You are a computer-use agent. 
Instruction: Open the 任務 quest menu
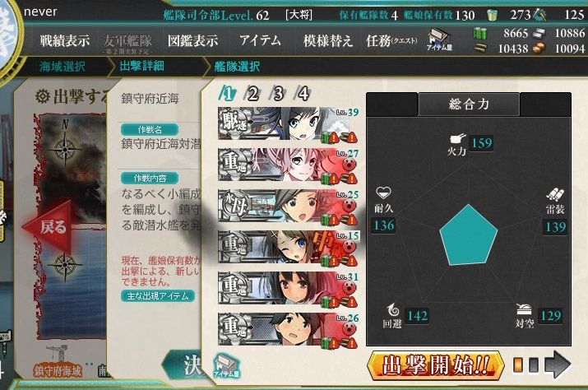click(x=391, y=40)
